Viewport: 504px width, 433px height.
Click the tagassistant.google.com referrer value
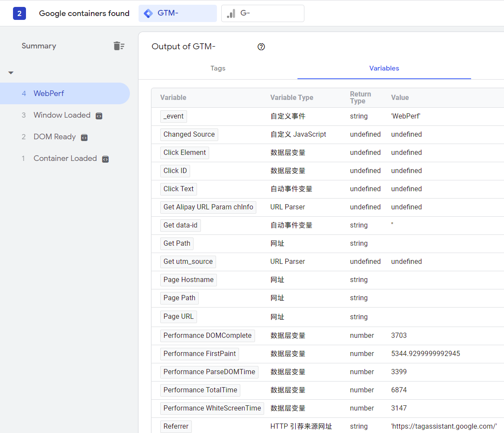pyautogui.click(x=444, y=427)
